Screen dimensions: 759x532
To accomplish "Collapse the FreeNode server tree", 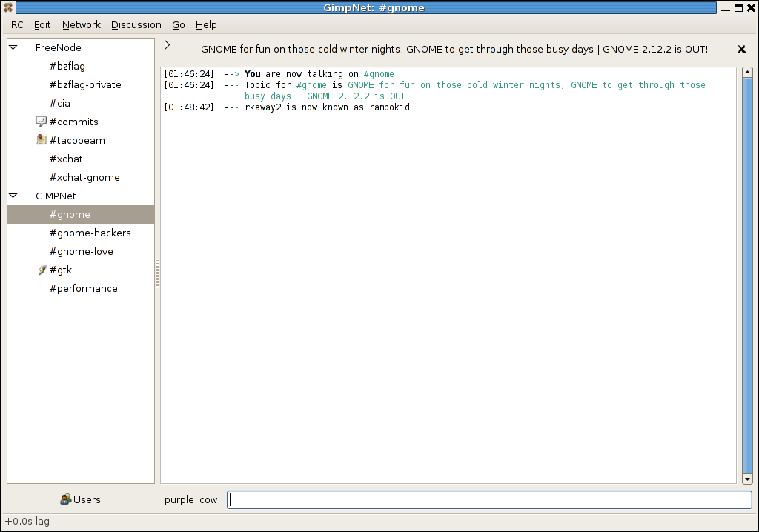I will (13, 47).
